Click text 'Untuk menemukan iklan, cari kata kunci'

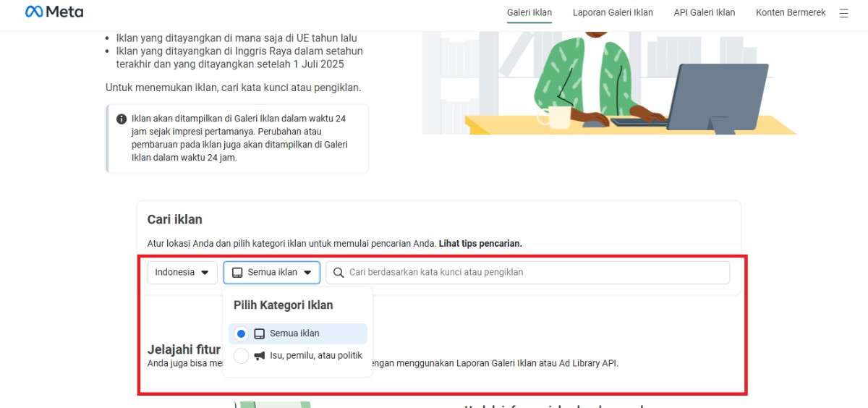pos(233,88)
